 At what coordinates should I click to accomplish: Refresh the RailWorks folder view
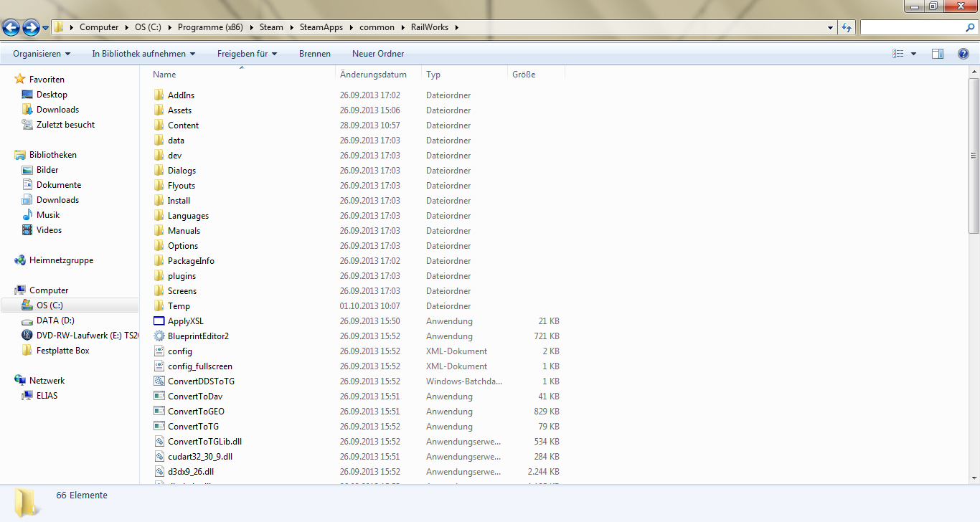[847, 27]
